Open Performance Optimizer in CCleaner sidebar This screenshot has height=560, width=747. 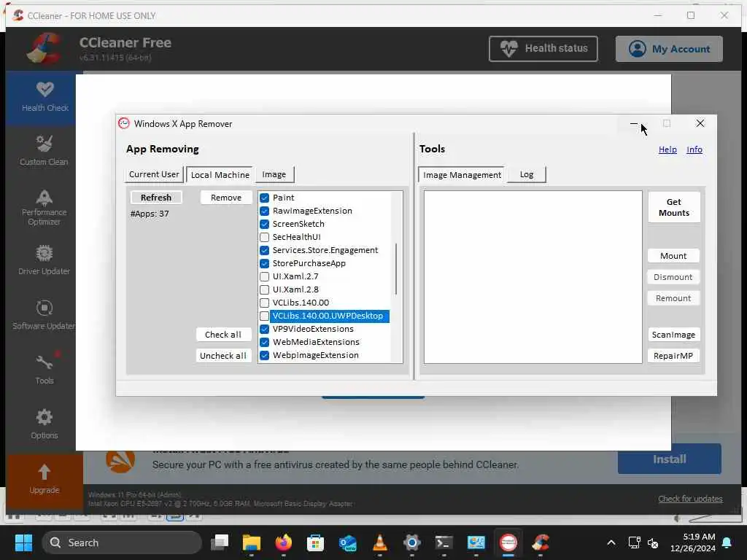pyautogui.click(x=44, y=208)
